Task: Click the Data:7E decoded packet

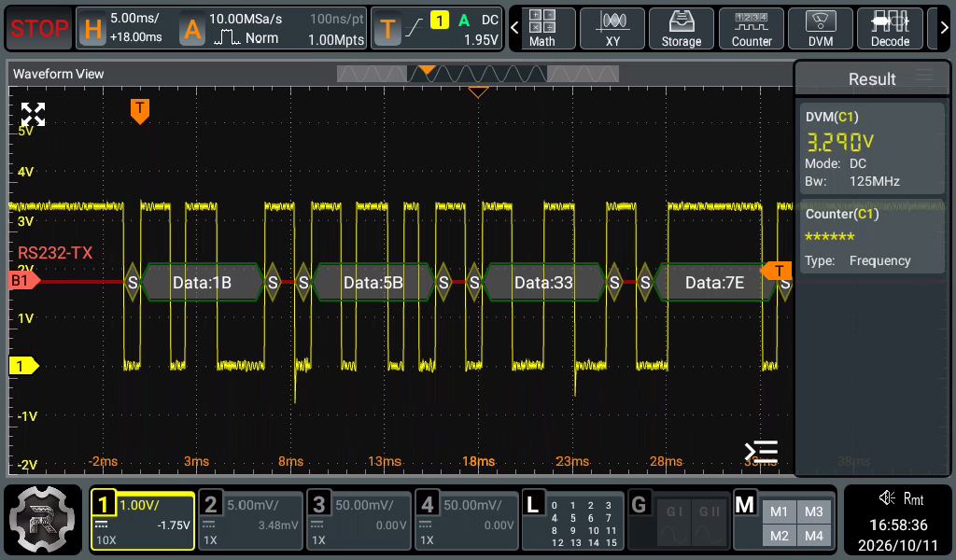Action: (714, 282)
